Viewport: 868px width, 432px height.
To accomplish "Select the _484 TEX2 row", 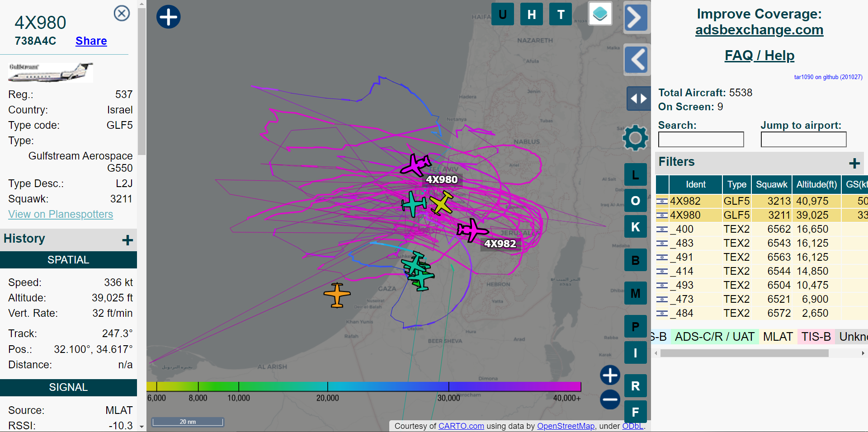I will pos(762,313).
